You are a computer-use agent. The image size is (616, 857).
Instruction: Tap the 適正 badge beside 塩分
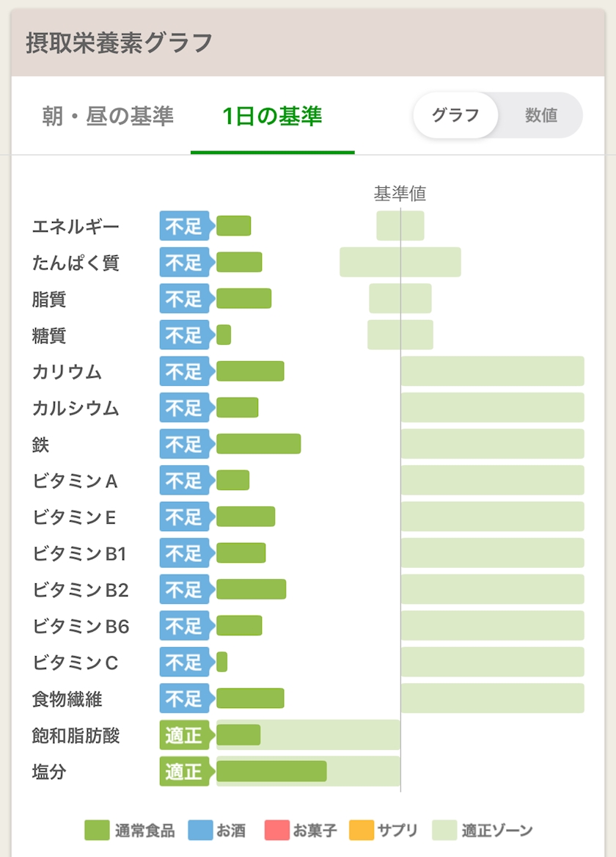tap(183, 772)
